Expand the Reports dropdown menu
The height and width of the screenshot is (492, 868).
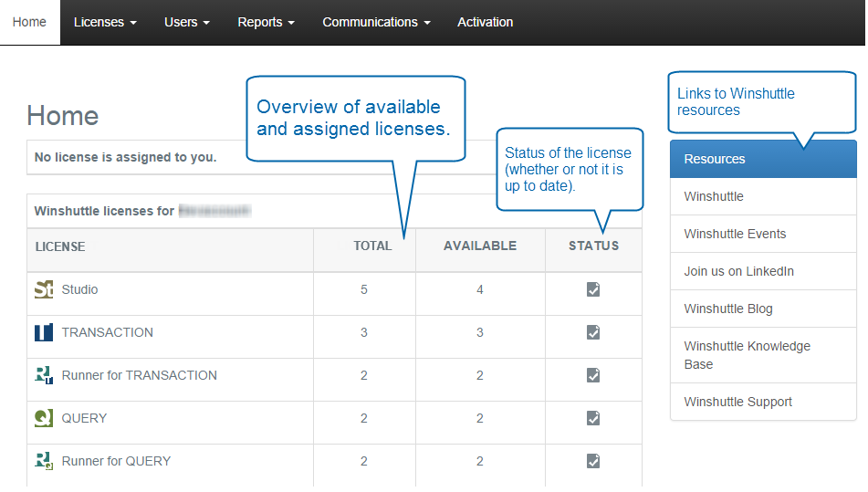tap(266, 22)
